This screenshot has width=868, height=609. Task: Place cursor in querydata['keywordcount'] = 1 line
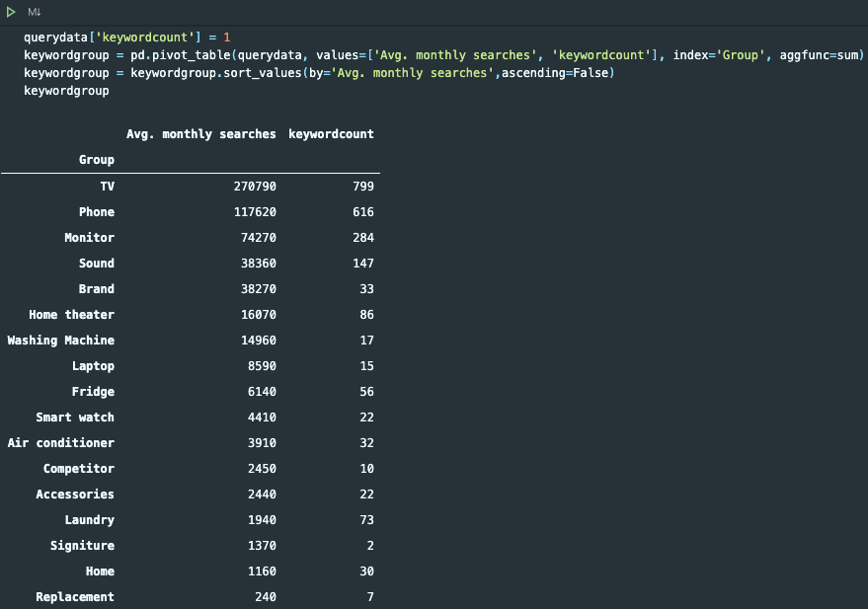[x=126, y=38]
